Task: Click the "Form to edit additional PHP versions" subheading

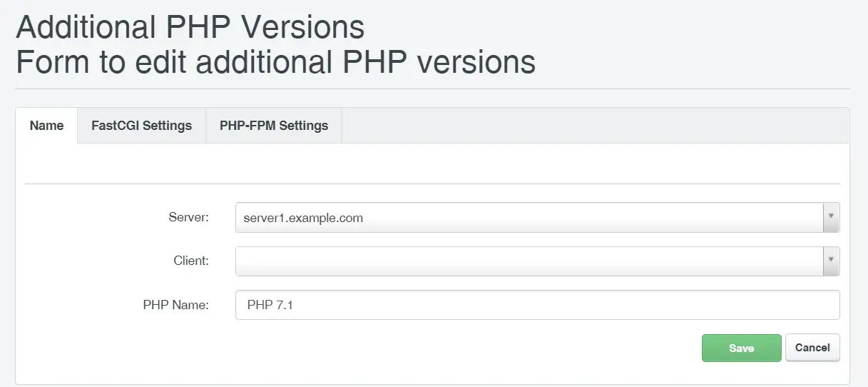Action: click(x=275, y=62)
